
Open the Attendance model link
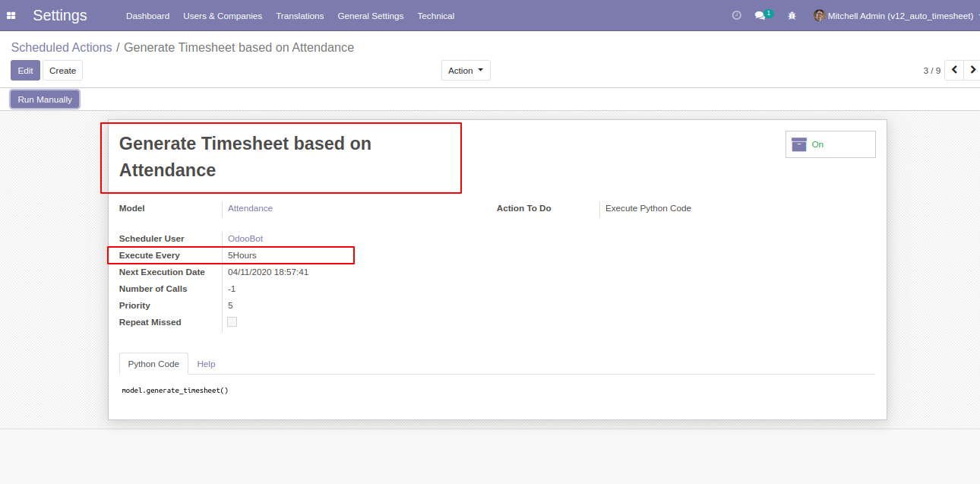[x=250, y=208]
